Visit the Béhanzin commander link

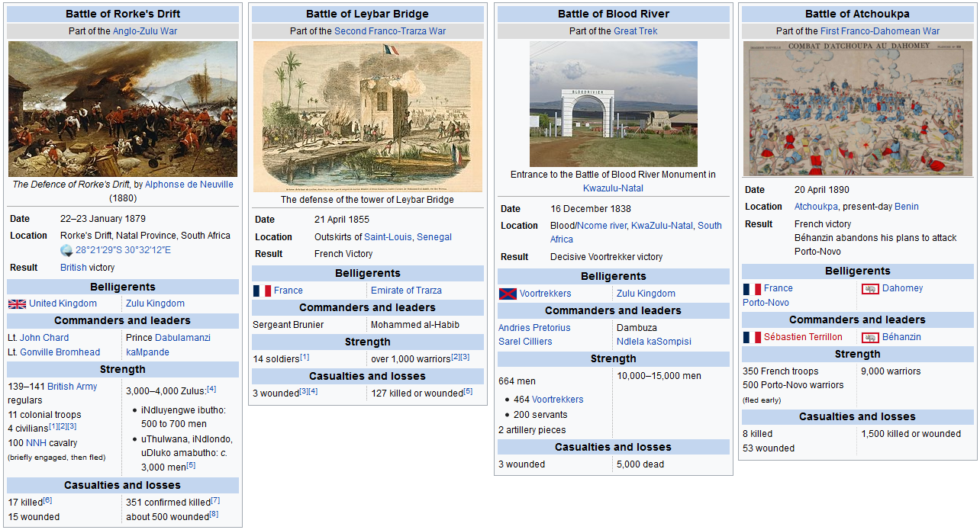pyautogui.click(x=902, y=337)
